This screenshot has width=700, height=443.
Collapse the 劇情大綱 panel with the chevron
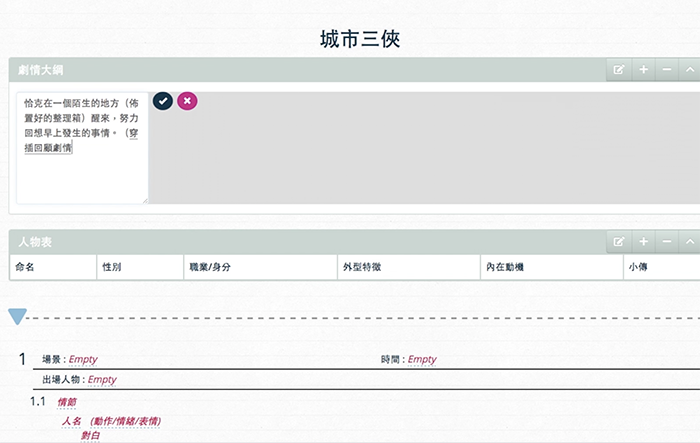(689, 70)
